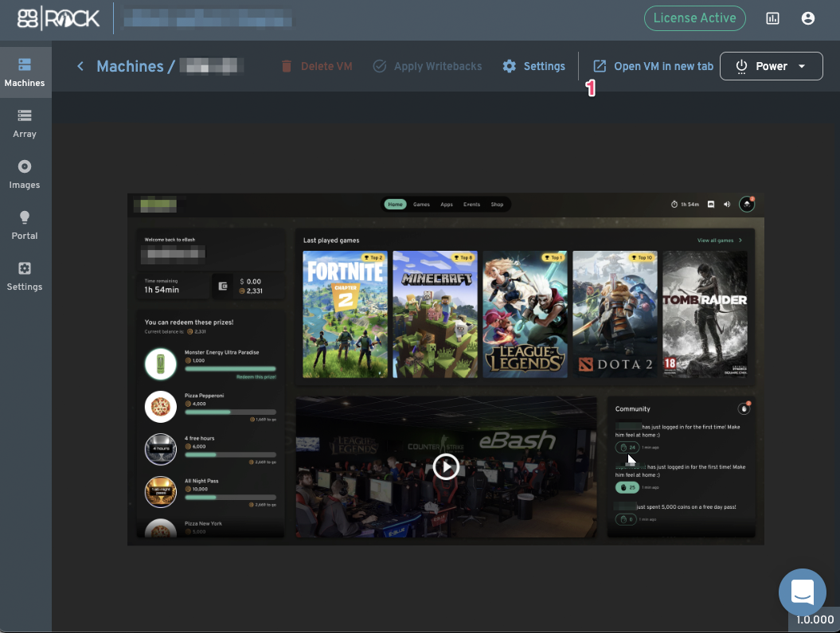Click the wallet icon beside balance
This screenshot has height=633, width=840.
coord(223,286)
